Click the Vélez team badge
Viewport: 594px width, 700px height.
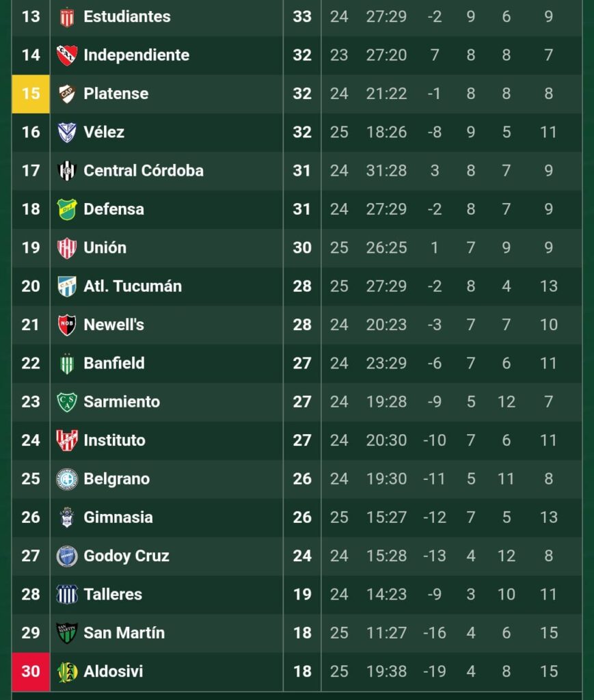(67, 133)
